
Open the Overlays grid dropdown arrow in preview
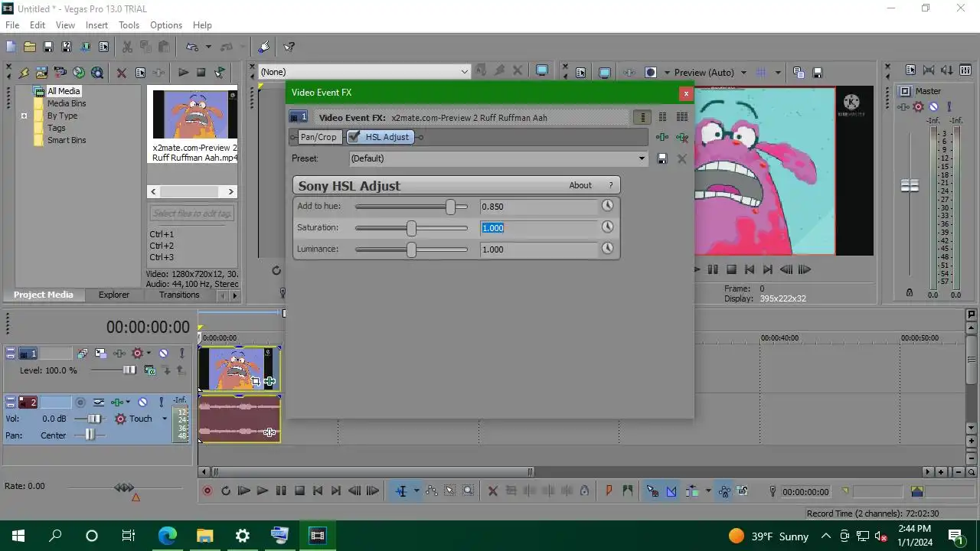(778, 73)
